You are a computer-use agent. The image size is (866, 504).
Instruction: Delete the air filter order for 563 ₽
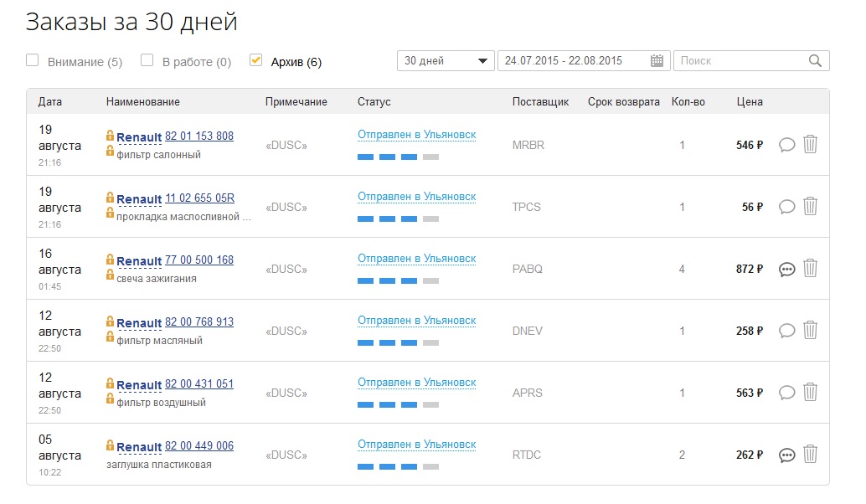810,393
